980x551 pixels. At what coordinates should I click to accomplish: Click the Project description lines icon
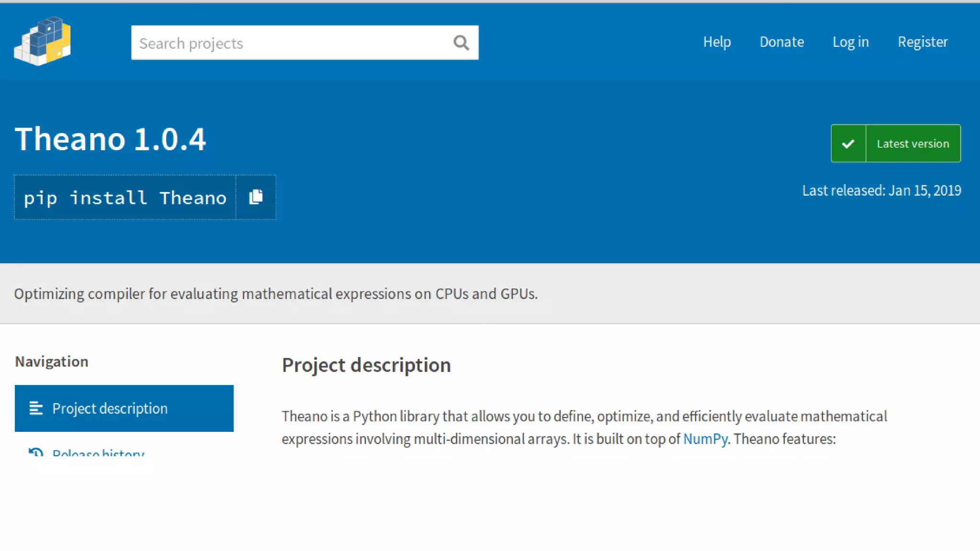point(36,408)
